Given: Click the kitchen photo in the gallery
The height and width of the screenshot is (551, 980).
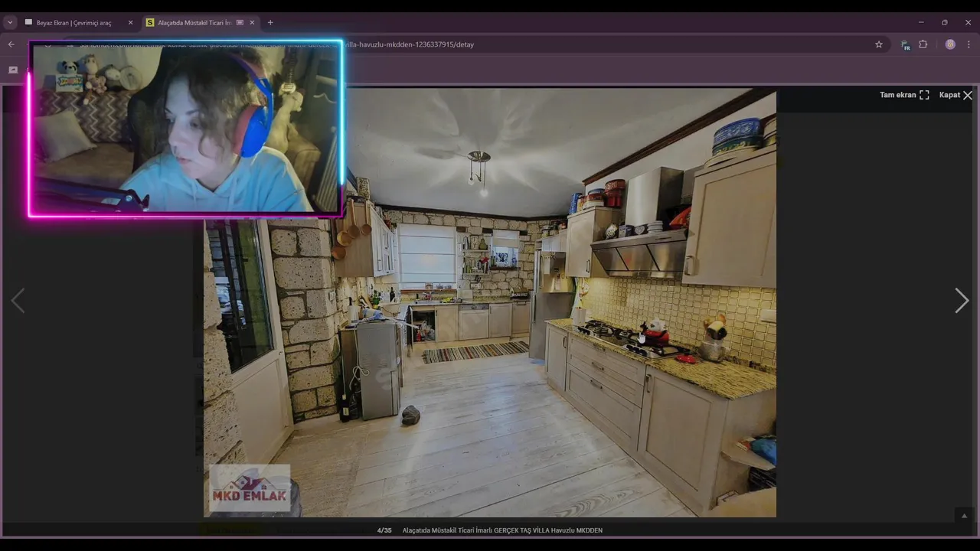Looking at the screenshot, I should (490, 303).
